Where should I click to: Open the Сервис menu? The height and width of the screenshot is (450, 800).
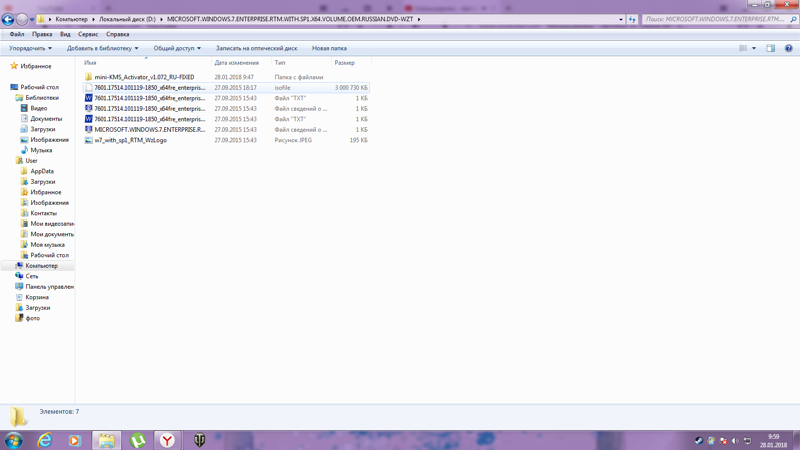[88, 34]
